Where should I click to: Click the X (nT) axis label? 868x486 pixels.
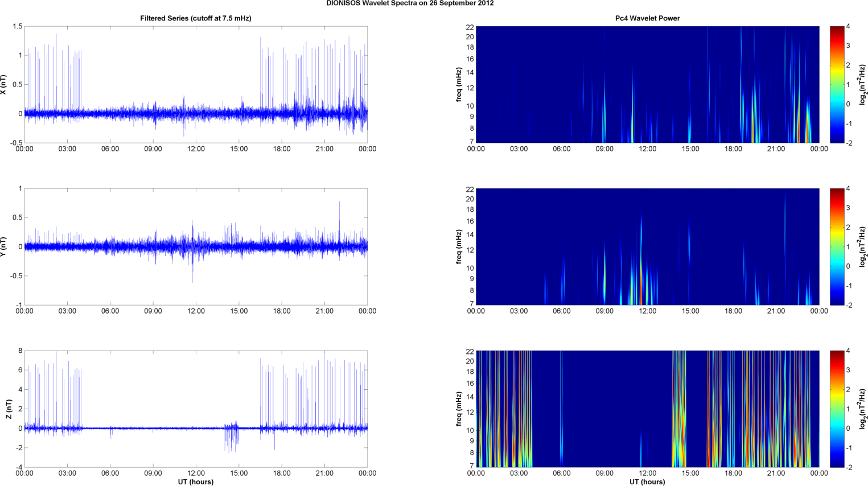(x=4, y=85)
